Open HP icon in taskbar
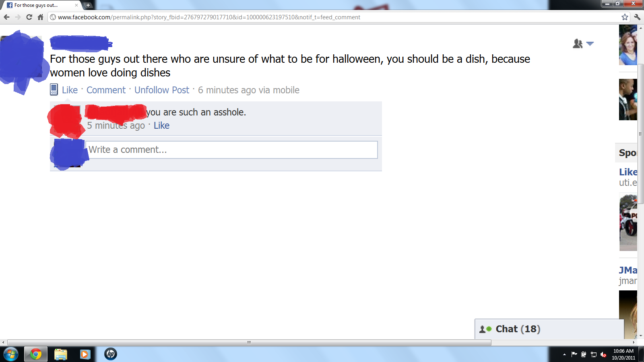Screen dimensions: 644x362 click(111, 354)
